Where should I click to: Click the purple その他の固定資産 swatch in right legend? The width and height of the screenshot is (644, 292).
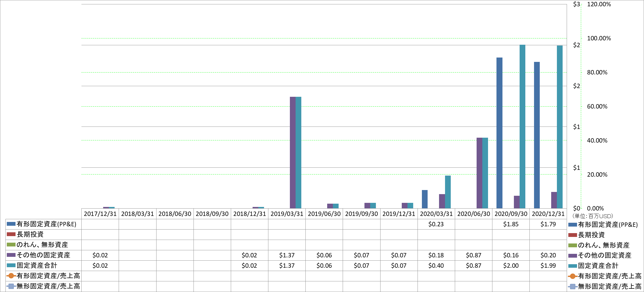pos(573,256)
